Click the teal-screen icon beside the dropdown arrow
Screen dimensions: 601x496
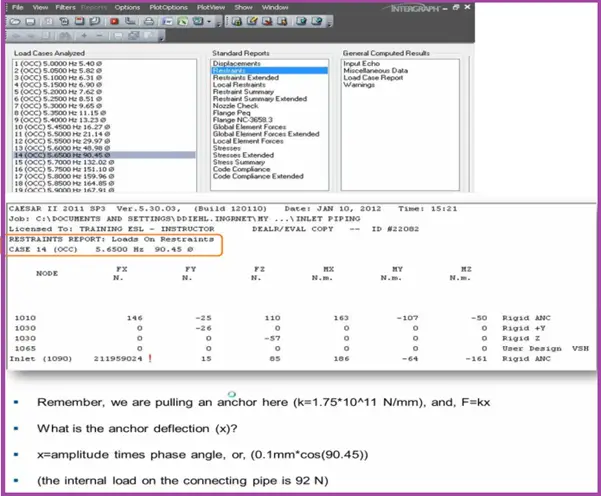[198, 21]
